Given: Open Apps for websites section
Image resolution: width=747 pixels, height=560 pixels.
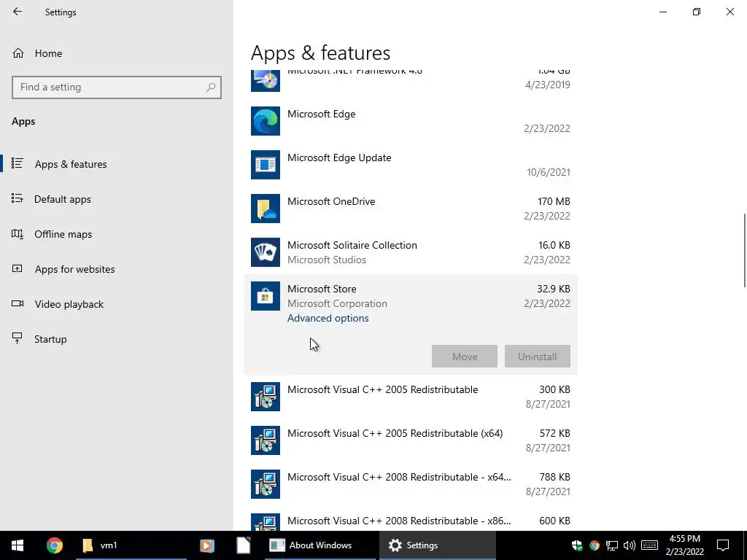Looking at the screenshot, I should tap(74, 269).
